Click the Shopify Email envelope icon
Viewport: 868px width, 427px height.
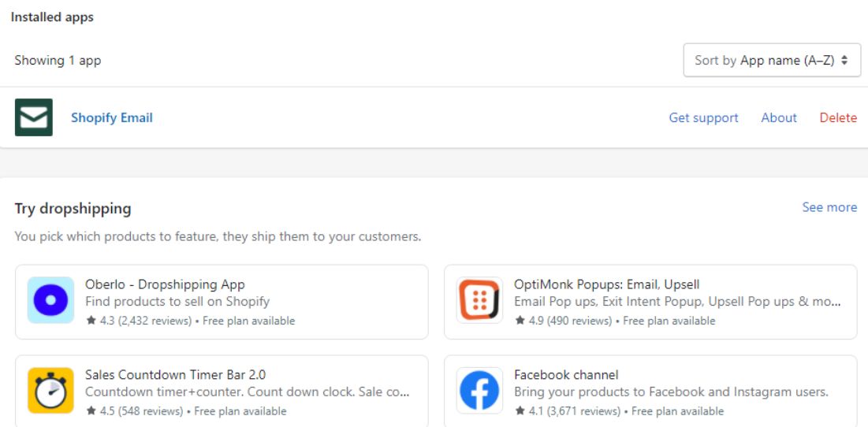click(x=34, y=117)
